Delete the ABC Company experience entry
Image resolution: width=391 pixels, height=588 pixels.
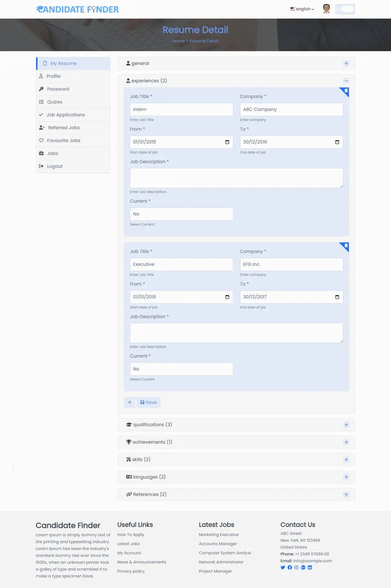(x=346, y=91)
